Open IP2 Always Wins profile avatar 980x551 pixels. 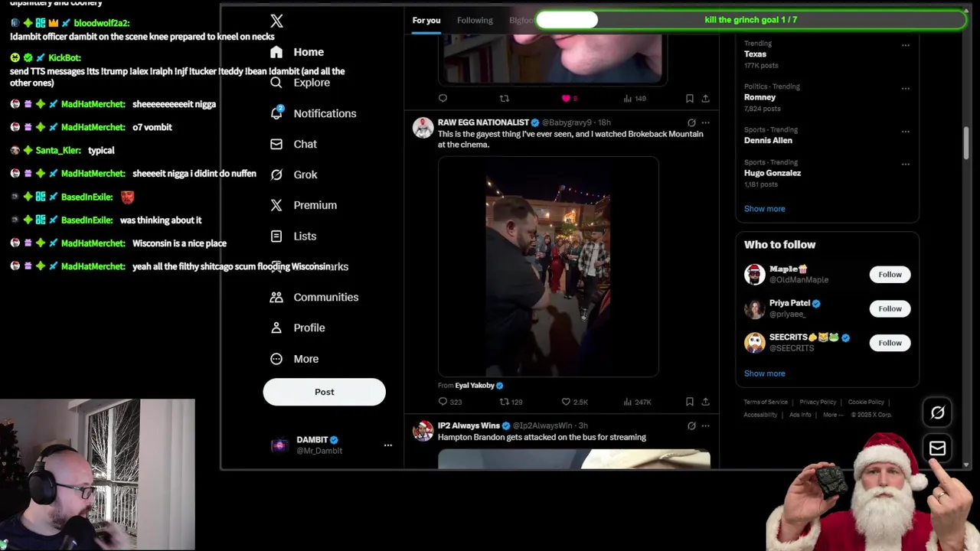[423, 431]
